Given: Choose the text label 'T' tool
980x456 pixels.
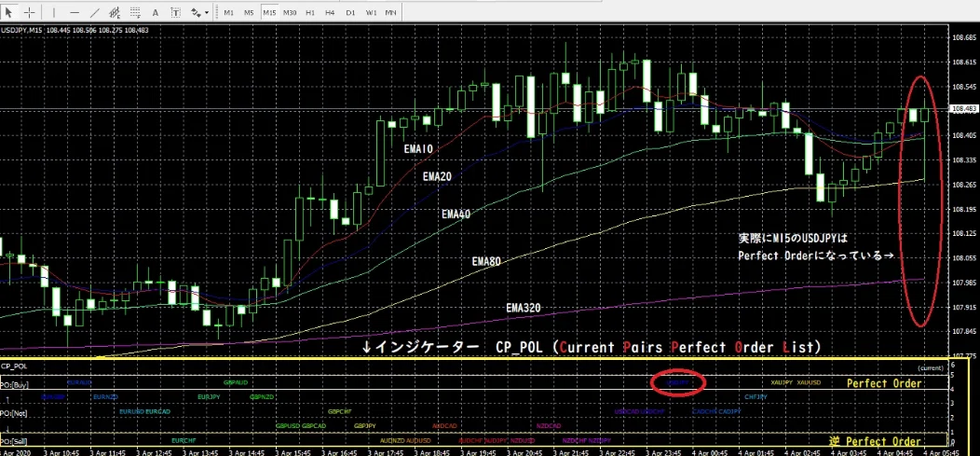Looking at the screenshot, I should (176, 12).
